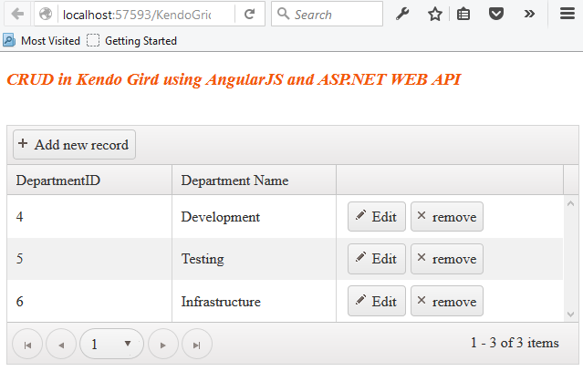583x392 pixels.
Task: Click the DepartmentID column header
Action: (x=89, y=181)
